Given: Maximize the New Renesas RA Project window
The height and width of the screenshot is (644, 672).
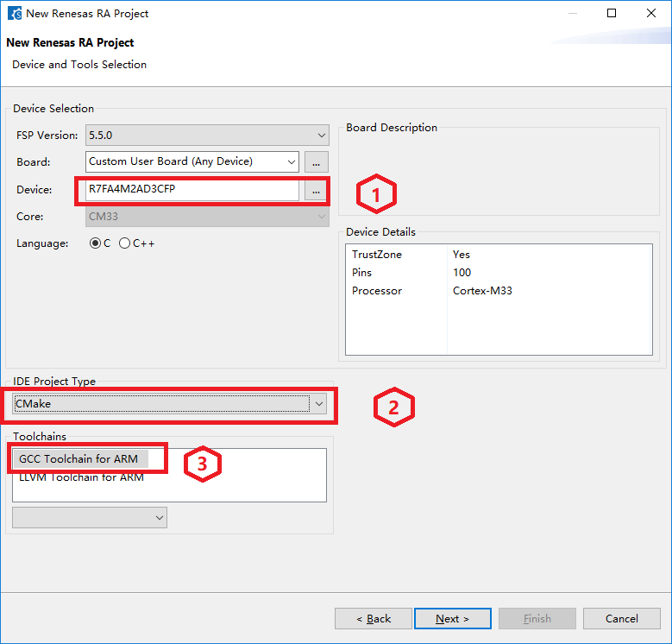Looking at the screenshot, I should [612, 13].
